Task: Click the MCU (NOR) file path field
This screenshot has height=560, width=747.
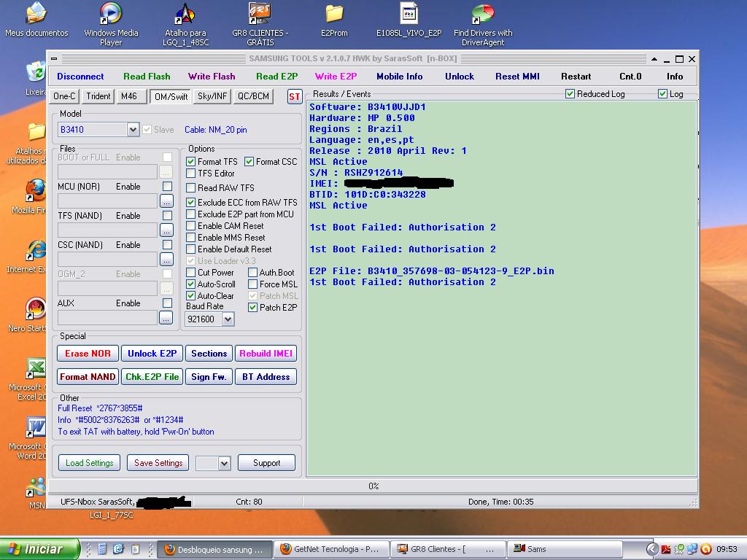Action: tap(107, 201)
